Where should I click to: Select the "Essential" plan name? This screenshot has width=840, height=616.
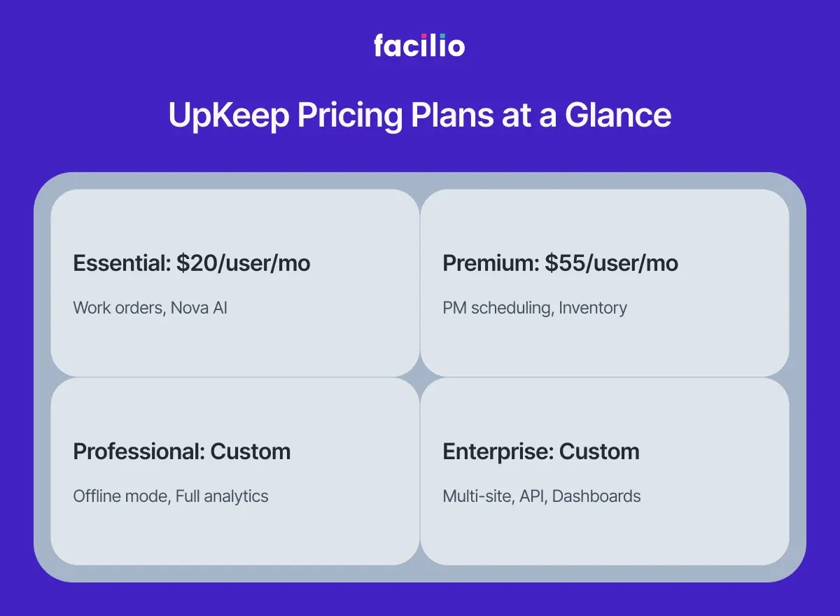click(x=120, y=263)
